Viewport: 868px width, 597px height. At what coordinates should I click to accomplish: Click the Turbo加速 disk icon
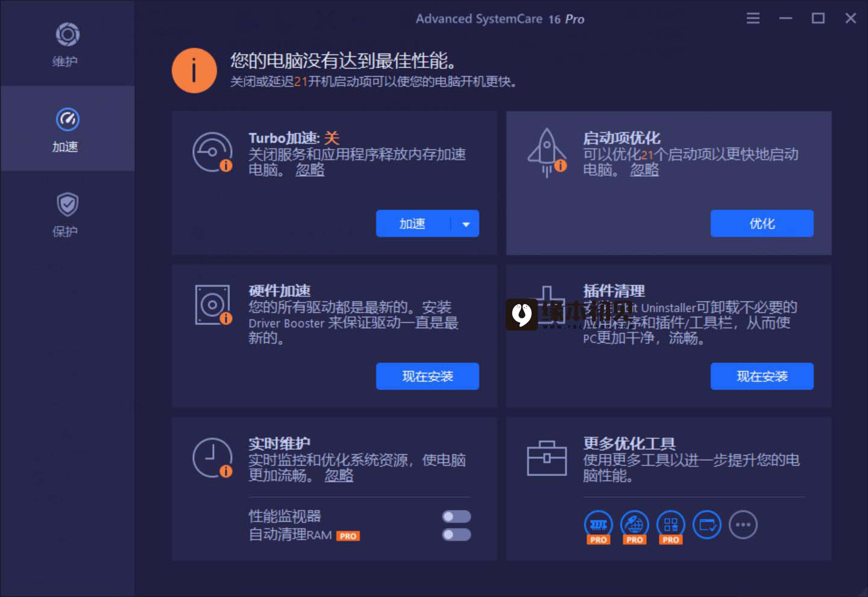pyautogui.click(x=212, y=152)
